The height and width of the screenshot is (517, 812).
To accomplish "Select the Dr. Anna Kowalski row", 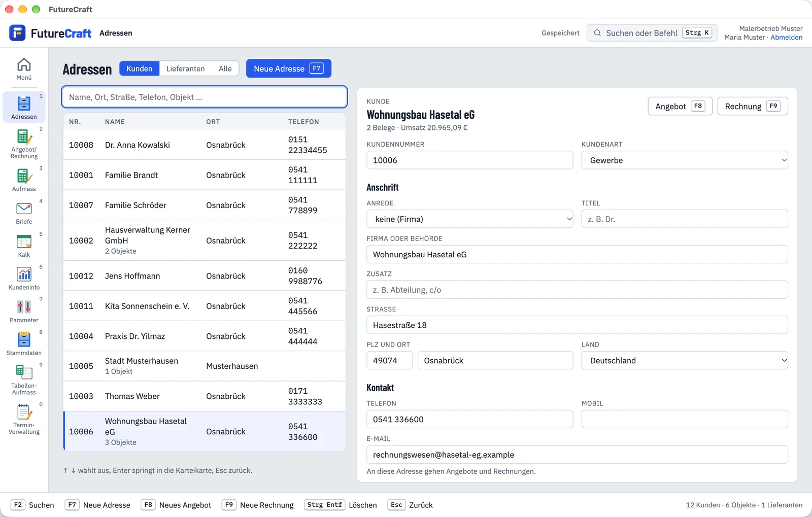I will coord(205,145).
